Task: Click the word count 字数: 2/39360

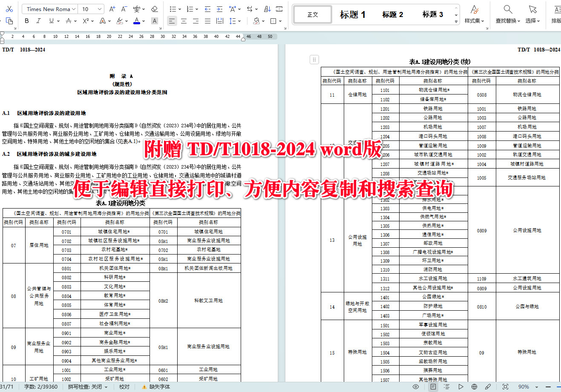Action: click(41, 387)
